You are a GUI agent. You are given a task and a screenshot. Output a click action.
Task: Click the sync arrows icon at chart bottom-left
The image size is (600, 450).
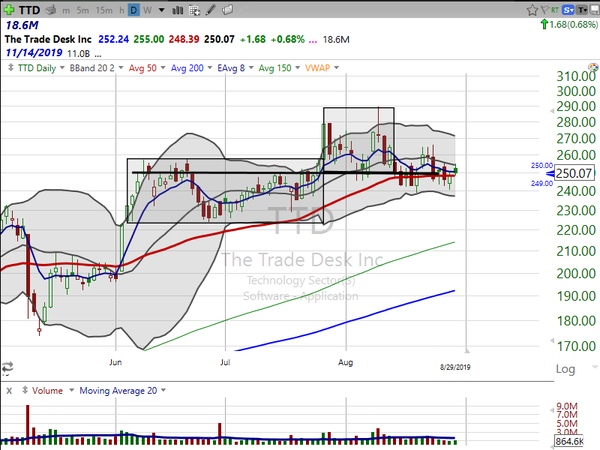(9, 366)
